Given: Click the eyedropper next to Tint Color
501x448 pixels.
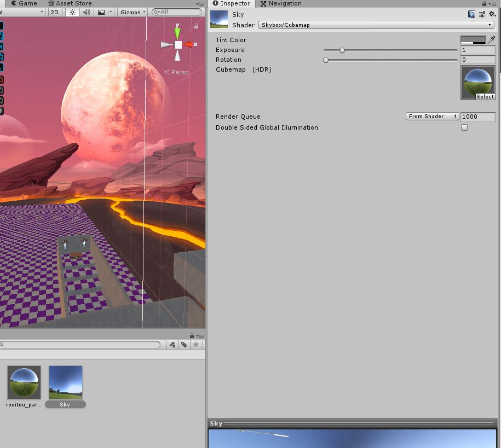Looking at the screenshot, I should 491,39.
